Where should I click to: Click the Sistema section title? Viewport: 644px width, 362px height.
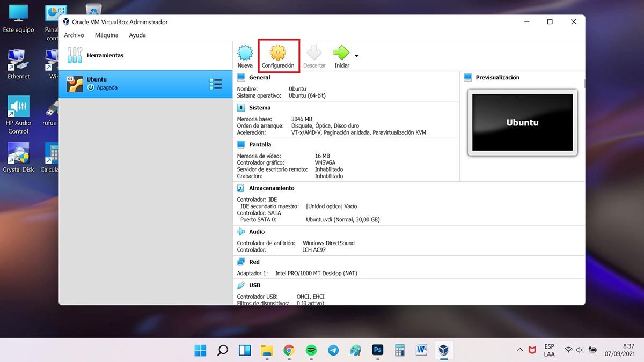260,108
